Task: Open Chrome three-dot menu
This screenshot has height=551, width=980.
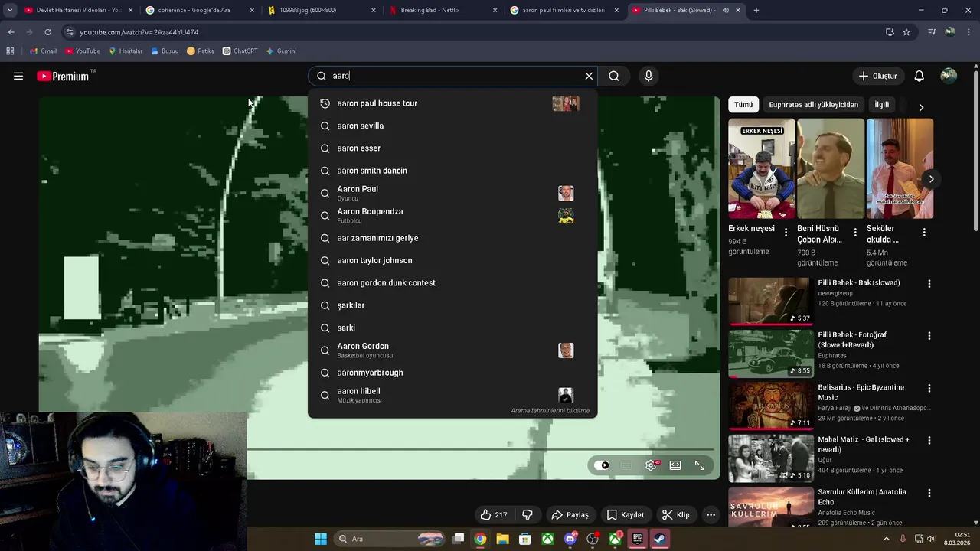Action: click(x=969, y=32)
